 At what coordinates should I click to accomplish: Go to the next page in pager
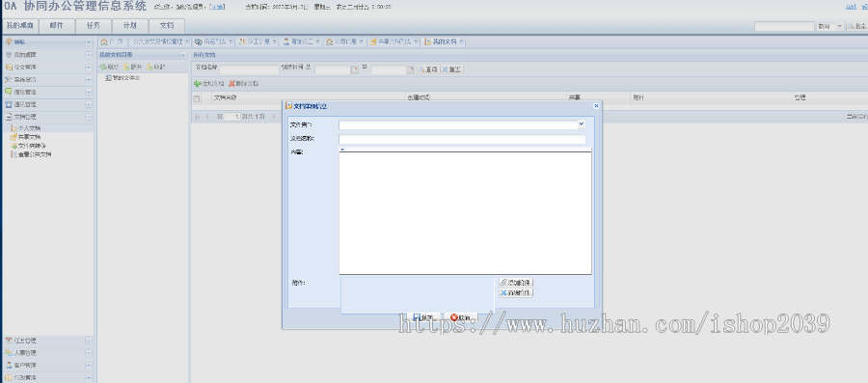(x=274, y=117)
